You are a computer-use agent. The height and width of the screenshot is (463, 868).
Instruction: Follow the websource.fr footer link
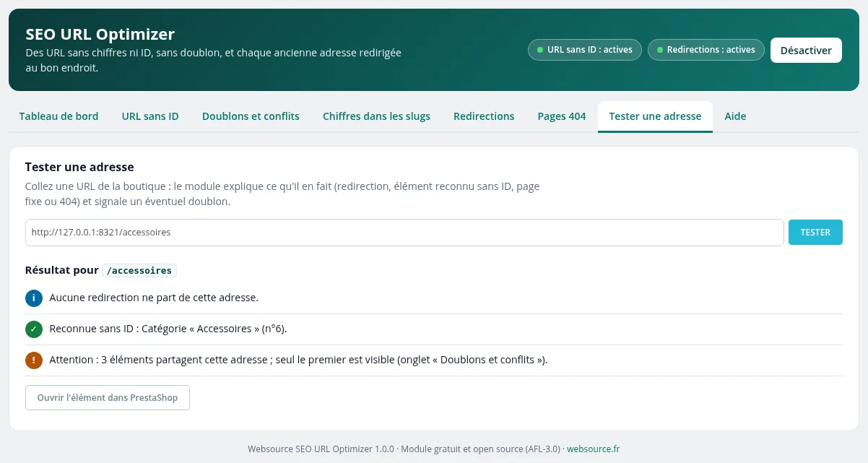pos(593,449)
